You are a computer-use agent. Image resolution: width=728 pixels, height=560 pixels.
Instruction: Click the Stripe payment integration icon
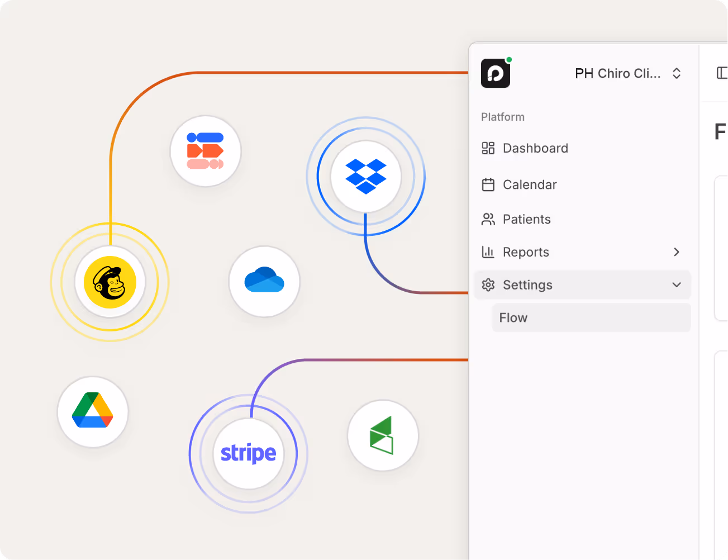pos(249,453)
